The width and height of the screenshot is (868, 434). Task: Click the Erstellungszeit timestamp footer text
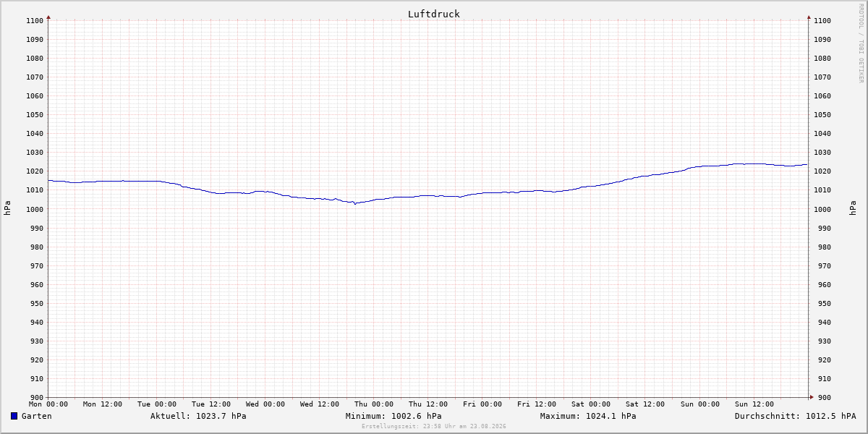click(434, 427)
